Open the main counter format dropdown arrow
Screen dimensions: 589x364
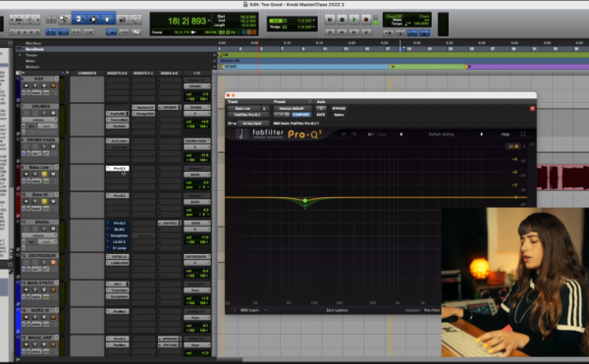coord(209,21)
